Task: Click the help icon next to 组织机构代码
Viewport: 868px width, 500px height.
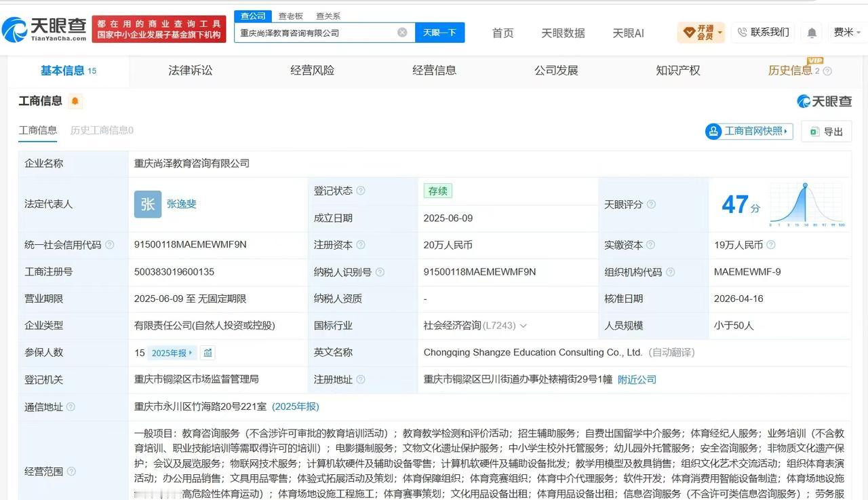Action: 670,272
